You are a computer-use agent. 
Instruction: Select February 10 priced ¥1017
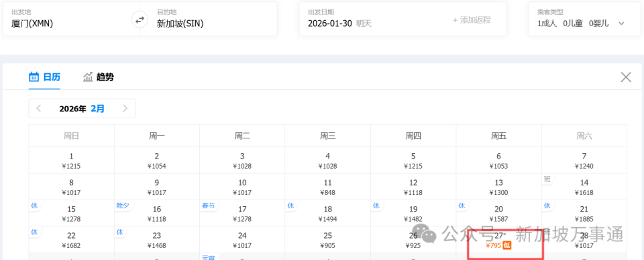pyautogui.click(x=242, y=187)
